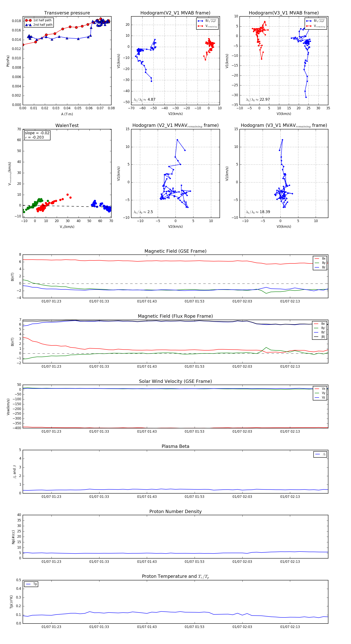Image resolution: width=351 pixels, height=644 pixels.
Task: Click '01/07 01:43' tick under Proton Number Density plot
Action: (x=147, y=562)
